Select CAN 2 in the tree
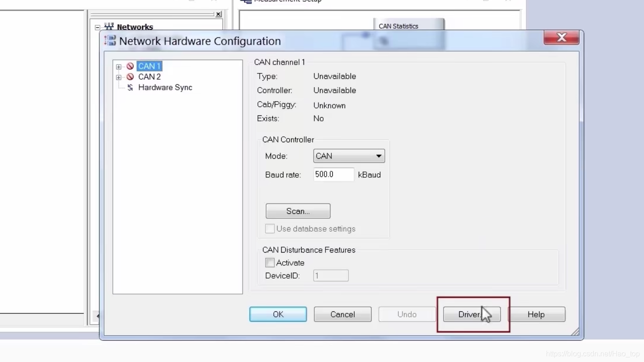Viewport: 644px width, 362px height. (149, 77)
